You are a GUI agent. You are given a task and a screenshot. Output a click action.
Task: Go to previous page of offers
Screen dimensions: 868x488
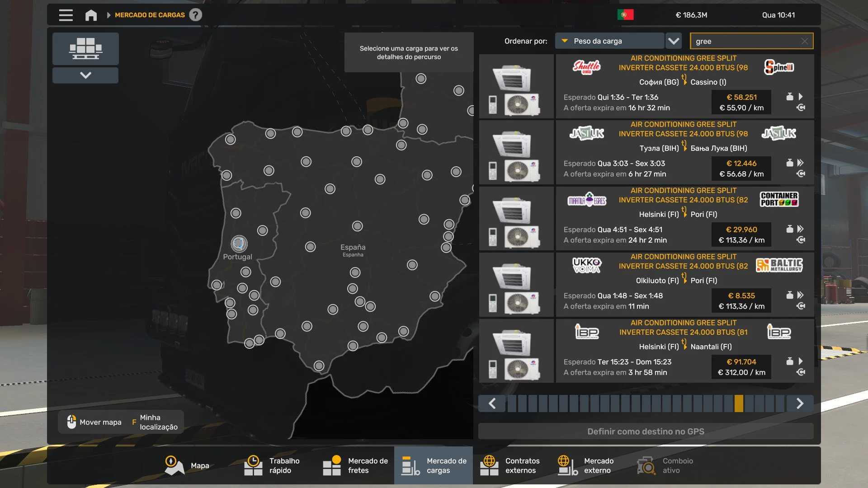point(492,403)
